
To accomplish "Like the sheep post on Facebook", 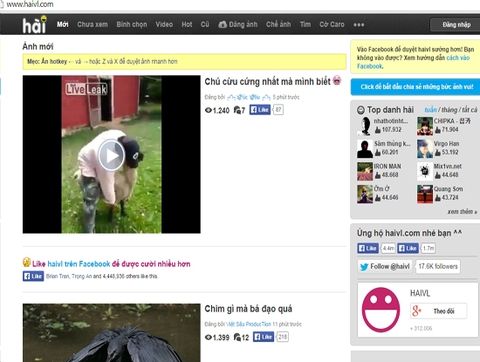I will click(x=260, y=110).
